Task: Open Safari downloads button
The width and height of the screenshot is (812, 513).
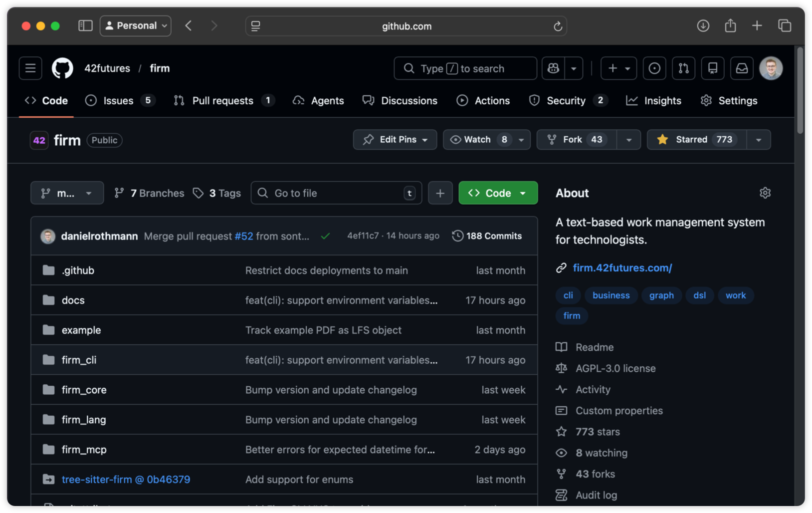Action: point(703,26)
